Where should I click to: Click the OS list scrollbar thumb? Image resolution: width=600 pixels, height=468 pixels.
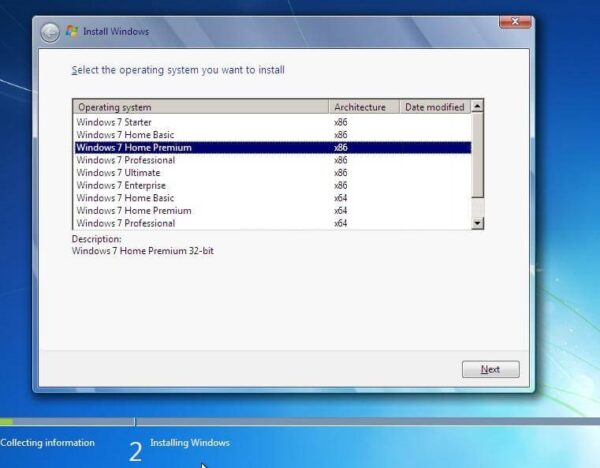[478, 155]
